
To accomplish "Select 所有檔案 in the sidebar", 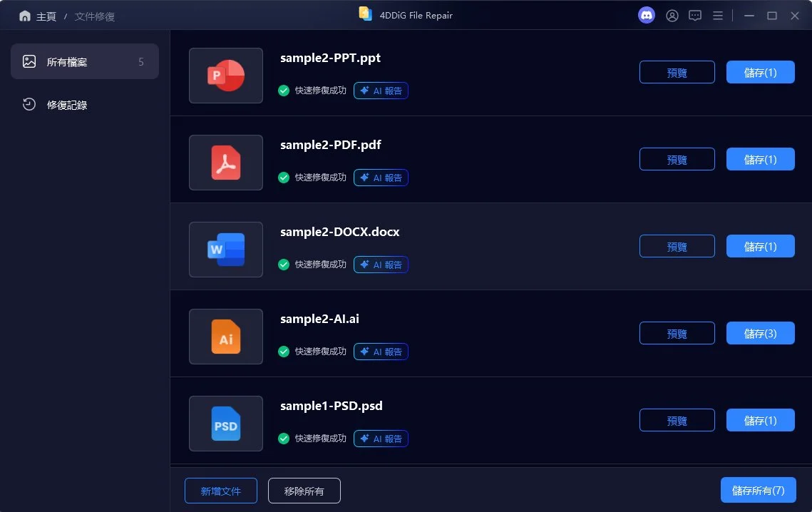I will point(85,61).
